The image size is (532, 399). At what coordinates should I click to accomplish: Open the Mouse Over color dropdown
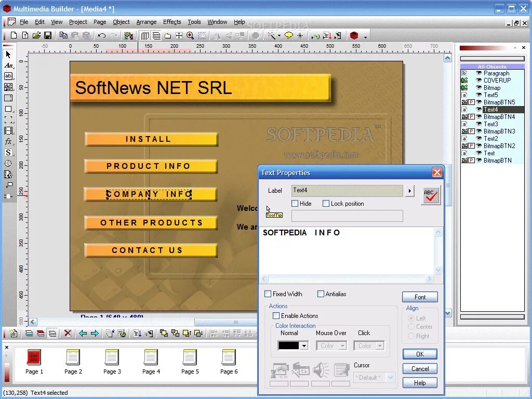tap(343, 345)
